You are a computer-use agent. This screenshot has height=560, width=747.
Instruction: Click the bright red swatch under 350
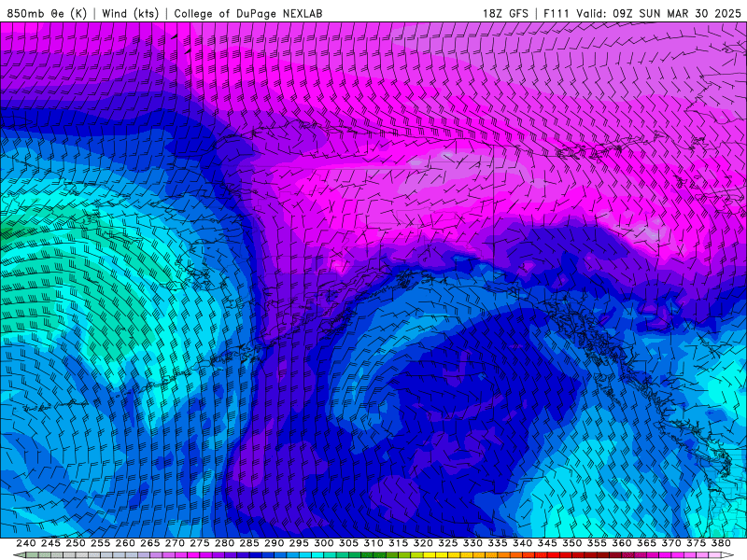(x=565, y=555)
